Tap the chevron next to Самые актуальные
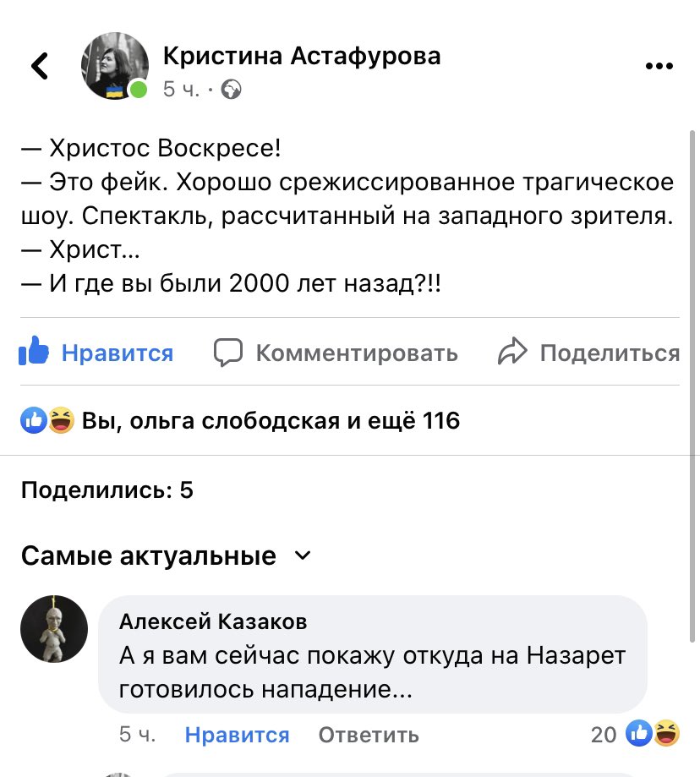 coord(302,555)
